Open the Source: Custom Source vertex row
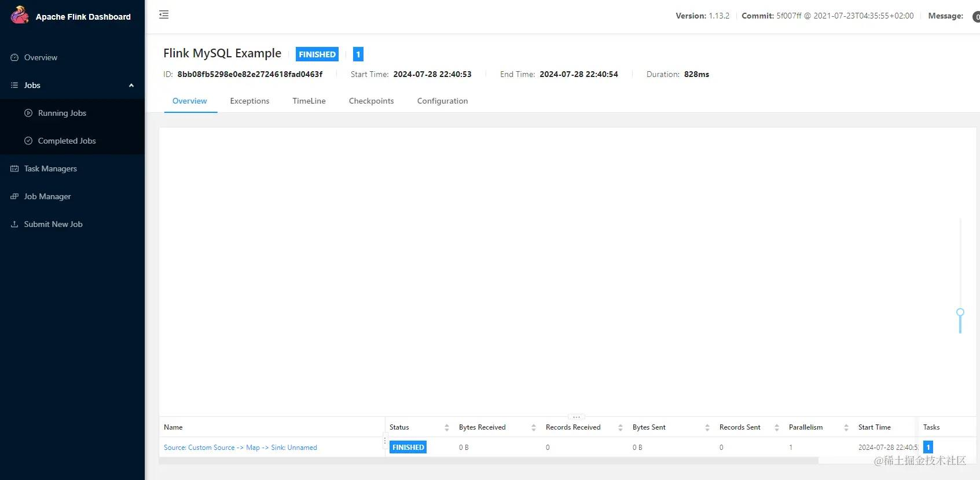Viewport: 980px width, 480px height. click(240, 448)
